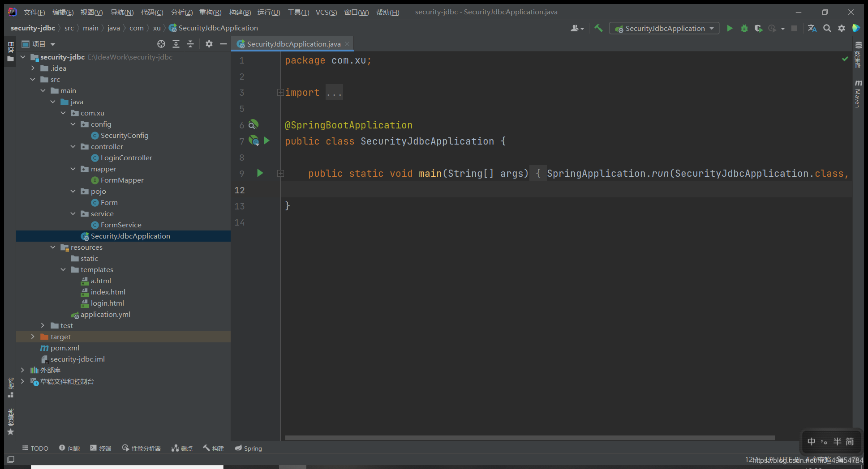The height and width of the screenshot is (469, 868).
Task: Click breadcrumb 'security-jdbc' in navigation bar
Action: [x=33, y=28]
